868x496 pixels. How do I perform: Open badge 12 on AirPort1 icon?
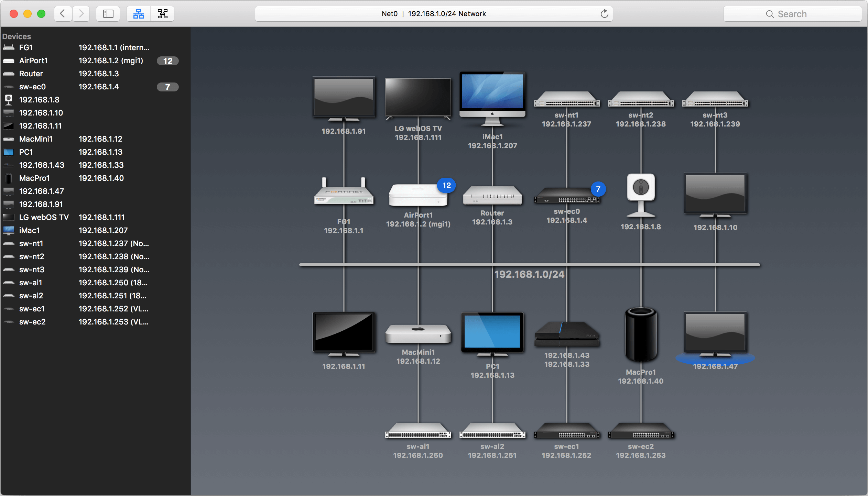tap(446, 186)
